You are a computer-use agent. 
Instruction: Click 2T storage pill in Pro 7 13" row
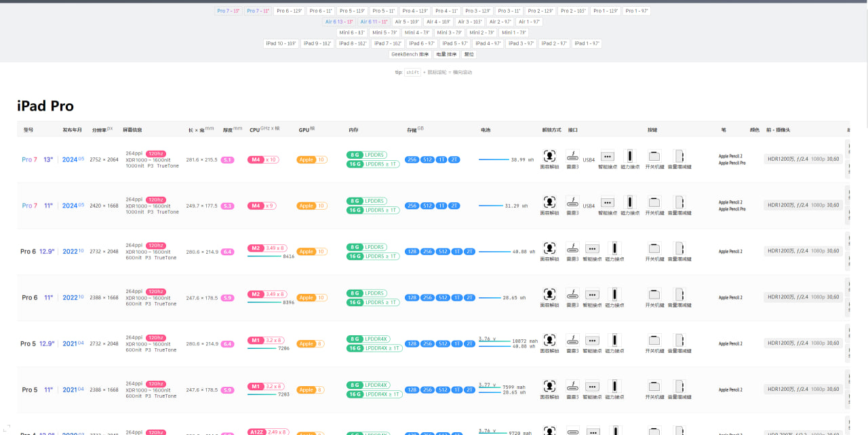tap(454, 159)
